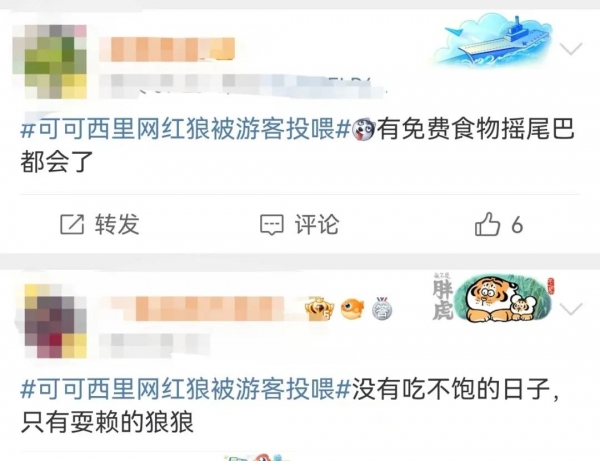
Task: Open the hashtag #可可西里网红狼被游客投喂# in the second post
Action: pos(186,389)
